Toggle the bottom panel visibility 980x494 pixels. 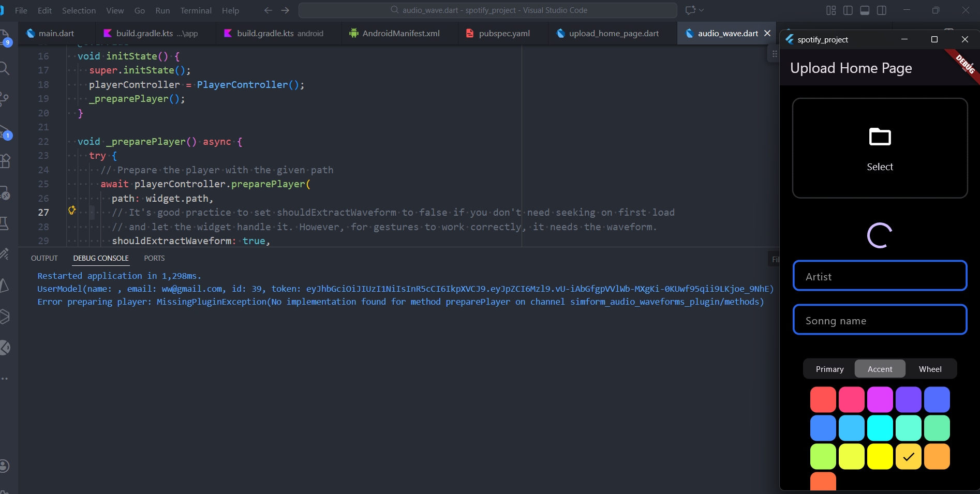point(865,10)
